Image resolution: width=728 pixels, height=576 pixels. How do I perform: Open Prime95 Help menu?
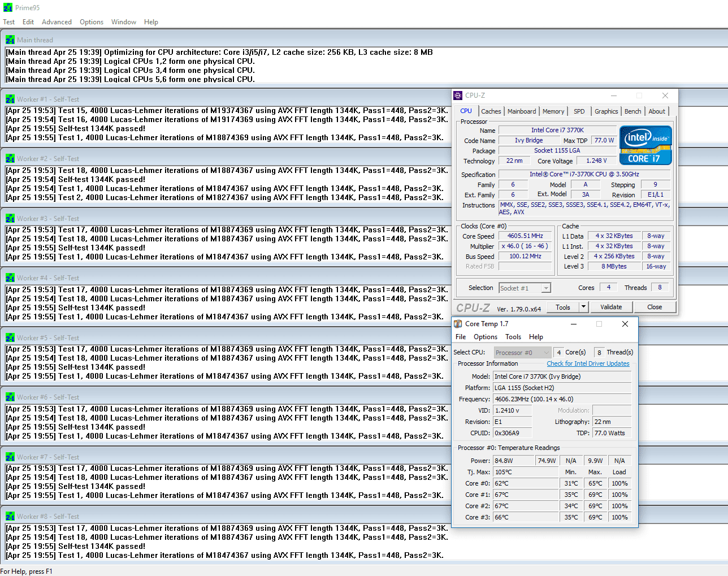tap(151, 22)
